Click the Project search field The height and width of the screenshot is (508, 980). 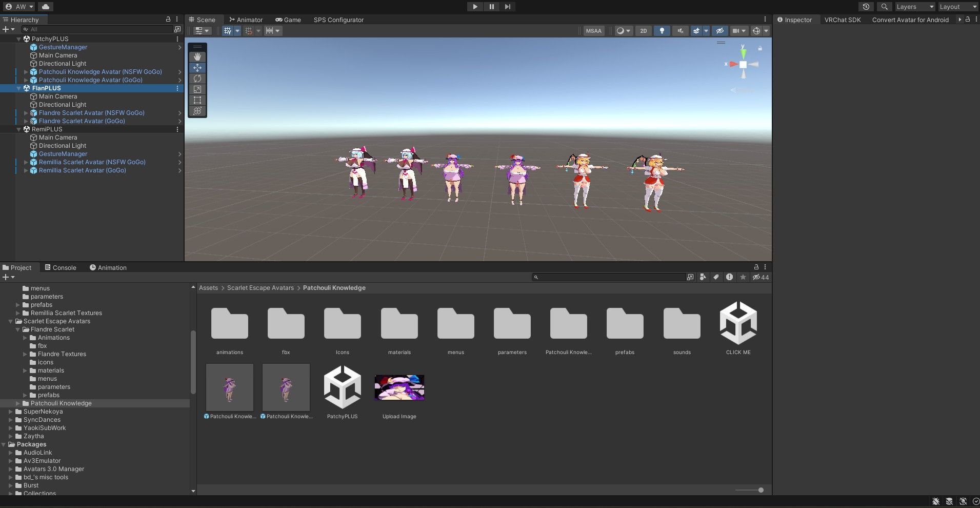(x=609, y=277)
